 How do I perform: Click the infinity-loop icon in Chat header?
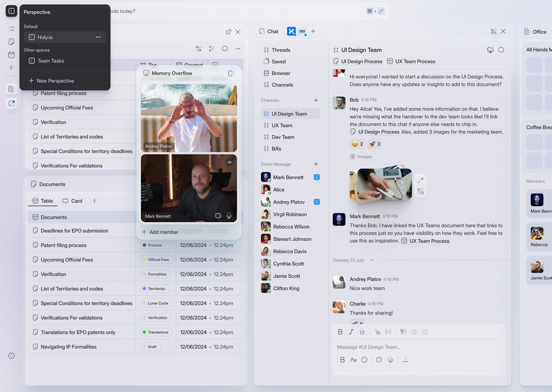click(302, 31)
